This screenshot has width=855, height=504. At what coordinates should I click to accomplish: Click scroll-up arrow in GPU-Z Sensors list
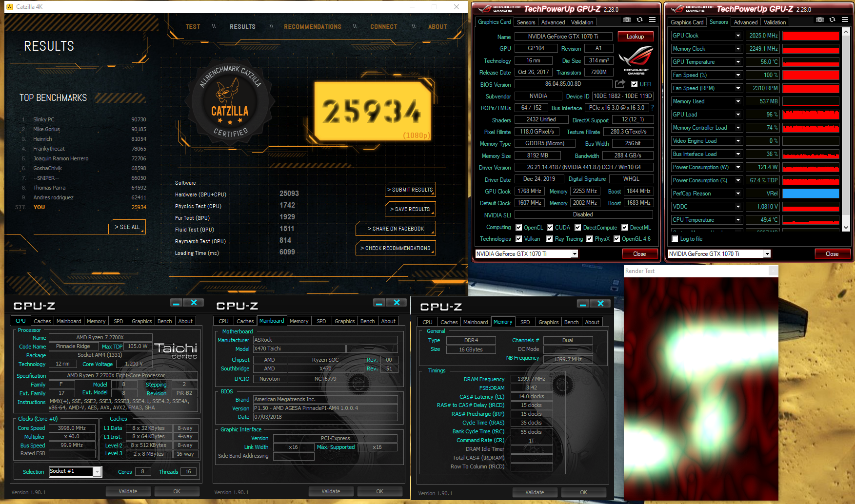[x=846, y=32]
